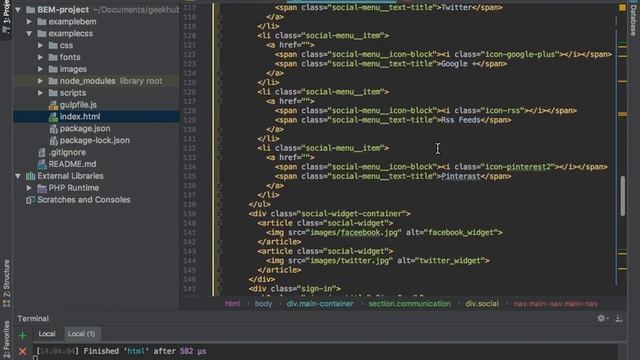The height and width of the screenshot is (360, 640).
Task: Open the .gitignore file
Action: [x=67, y=152]
